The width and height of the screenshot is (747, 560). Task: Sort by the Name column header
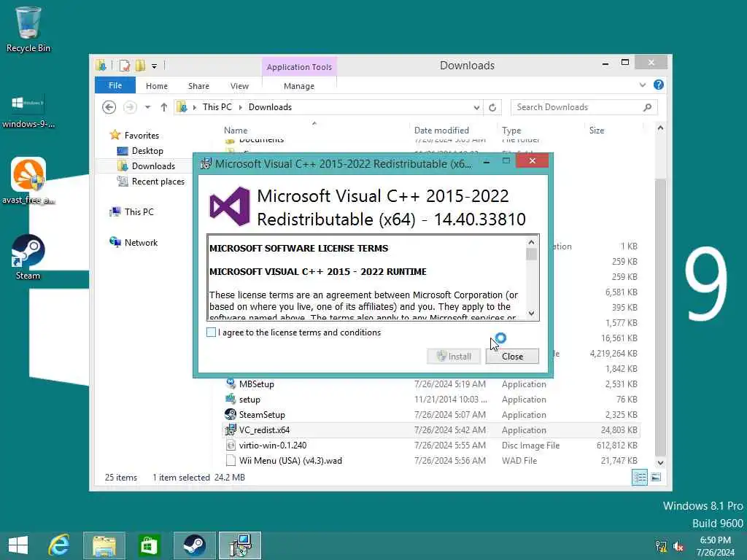[x=236, y=131]
